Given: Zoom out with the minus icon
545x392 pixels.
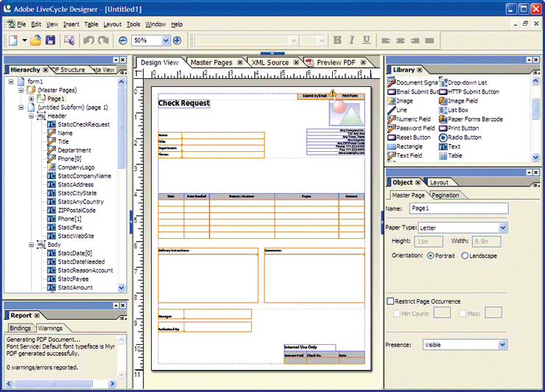Looking at the screenshot, I should (x=123, y=41).
